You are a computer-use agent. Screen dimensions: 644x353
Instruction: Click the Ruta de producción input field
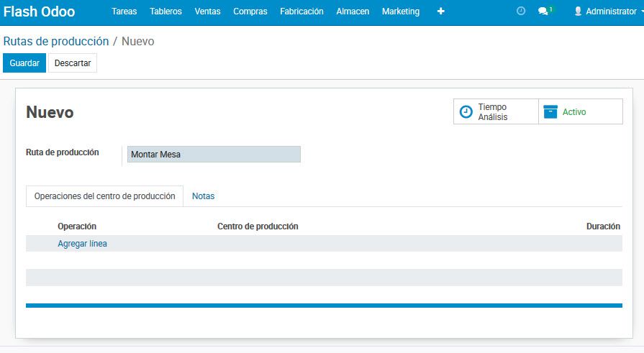click(x=214, y=155)
